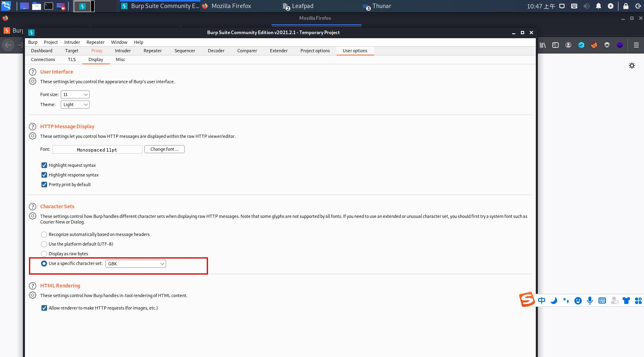This screenshot has width=644, height=357.
Task: Open Sogou emoji smiley panel
Action: coord(578,300)
